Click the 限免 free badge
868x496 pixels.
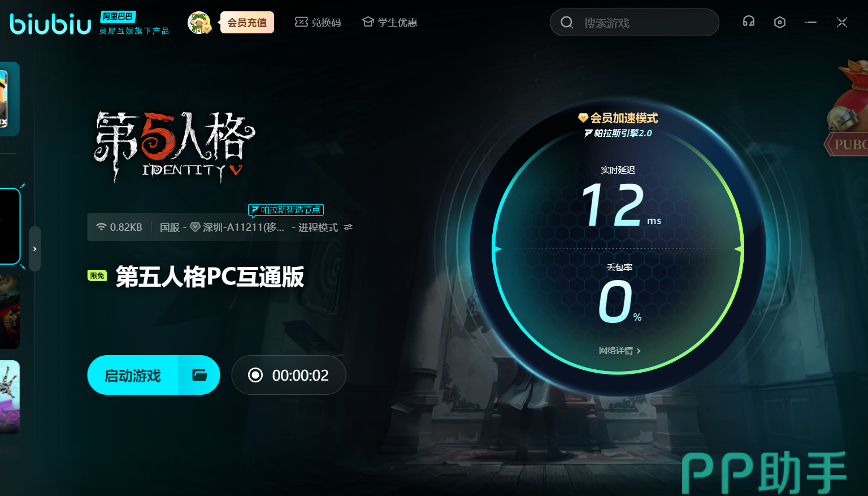click(97, 276)
